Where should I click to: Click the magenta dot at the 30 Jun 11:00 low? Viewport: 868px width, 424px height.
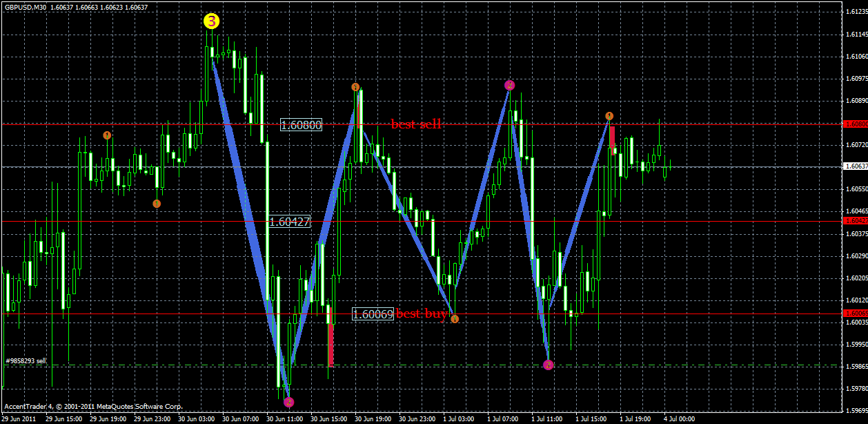(x=288, y=401)
